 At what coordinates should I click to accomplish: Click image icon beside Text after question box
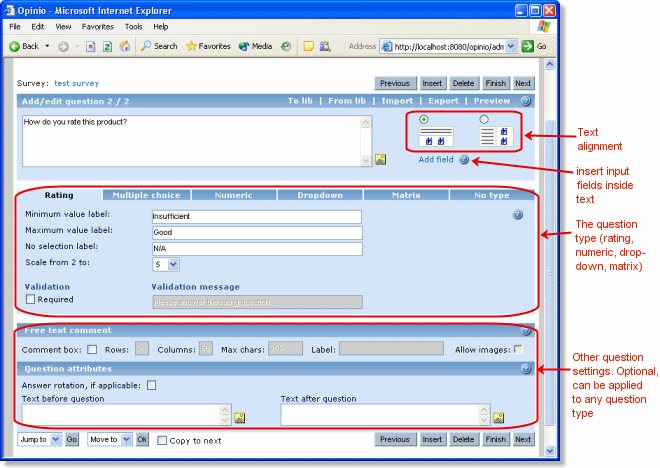[x=498, y=417]
